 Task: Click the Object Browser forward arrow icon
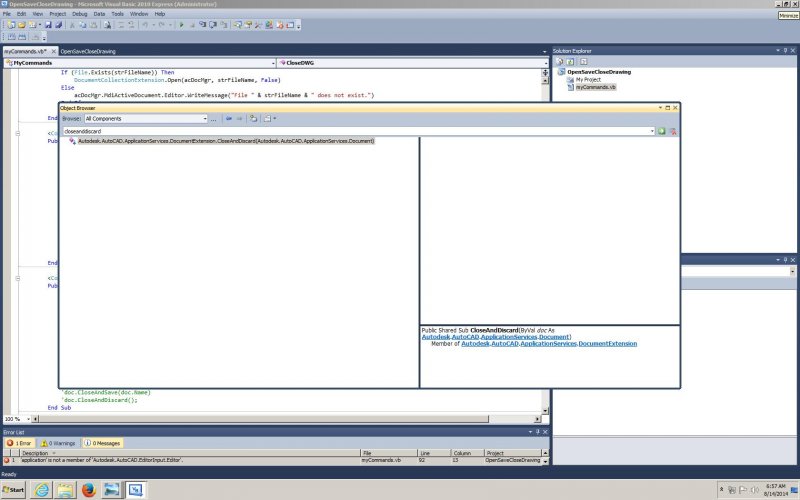pos(239,118)
